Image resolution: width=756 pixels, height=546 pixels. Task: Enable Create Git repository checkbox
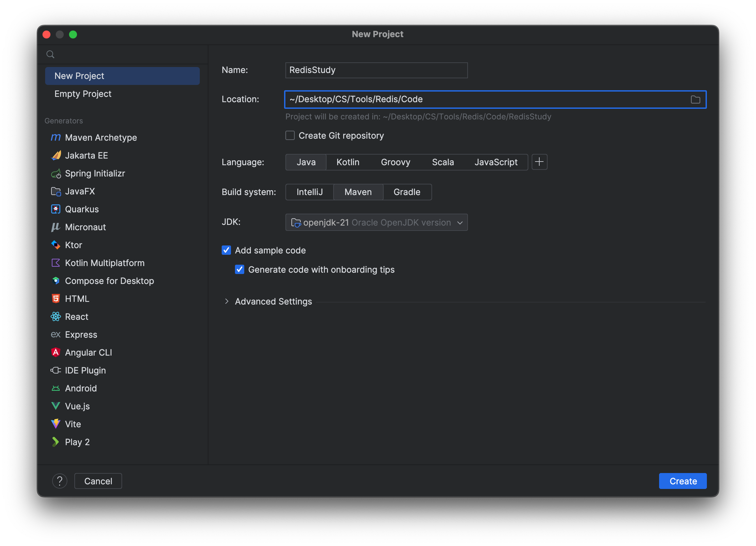[x=290, y=136]
